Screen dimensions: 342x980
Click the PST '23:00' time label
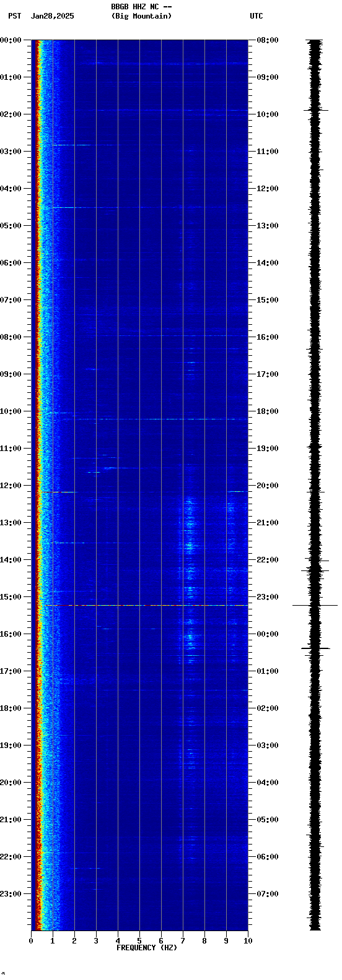pos(11,894)
